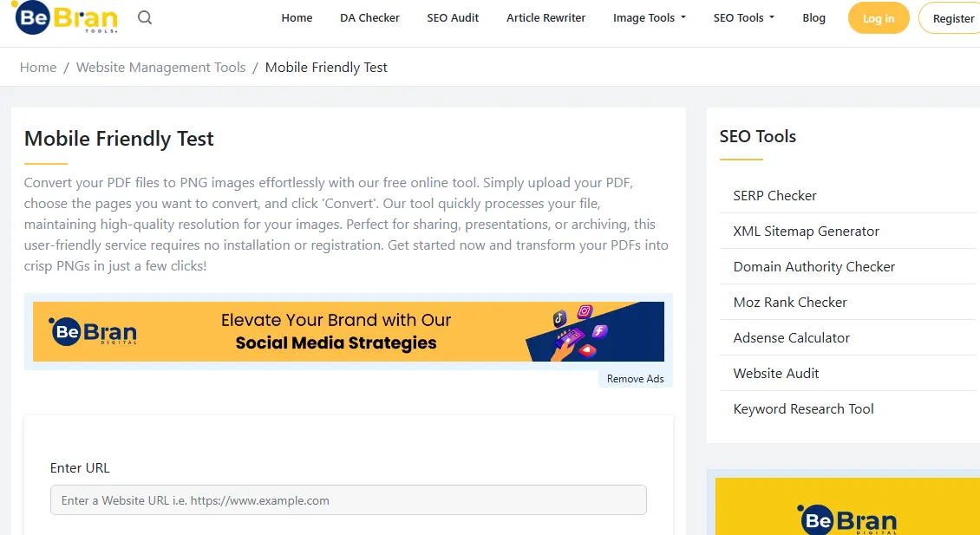The image size is (980, 535).
Task: Follow Website Management Tools breadcrumb
Action: (x=160, y=68)
